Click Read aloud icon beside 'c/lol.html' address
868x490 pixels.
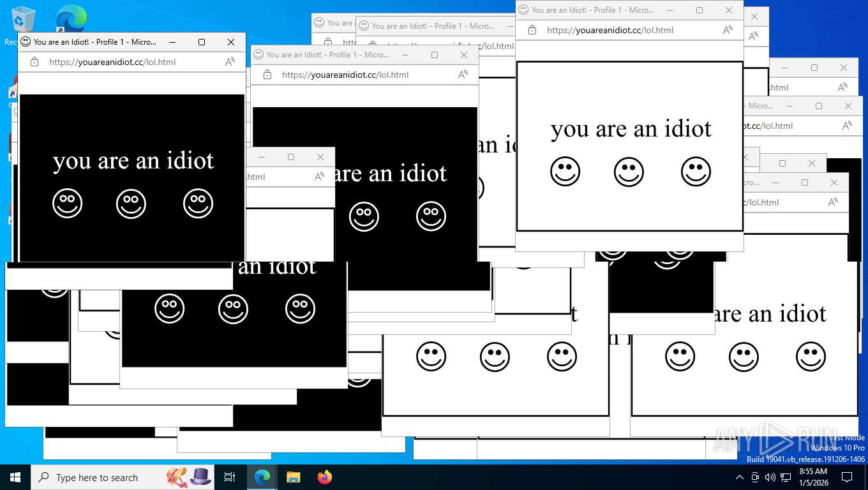833,202
